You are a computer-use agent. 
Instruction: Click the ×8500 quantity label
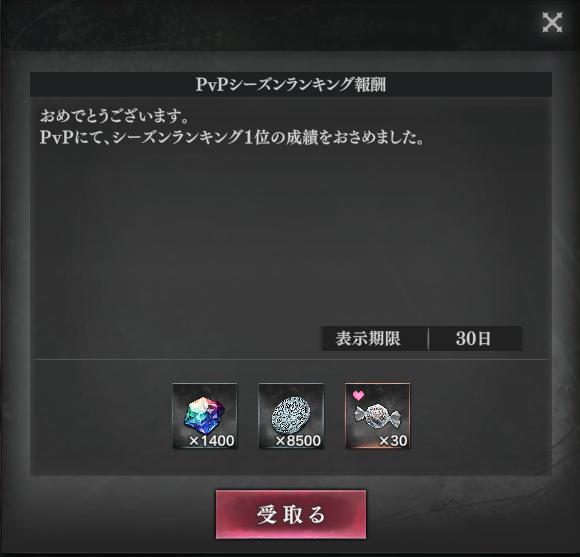(x=298, y=441)
